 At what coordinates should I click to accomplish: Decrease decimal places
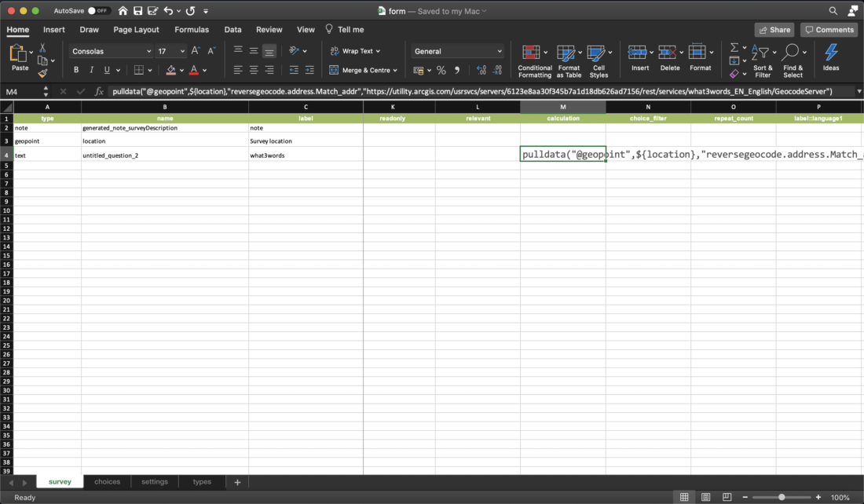497,70
